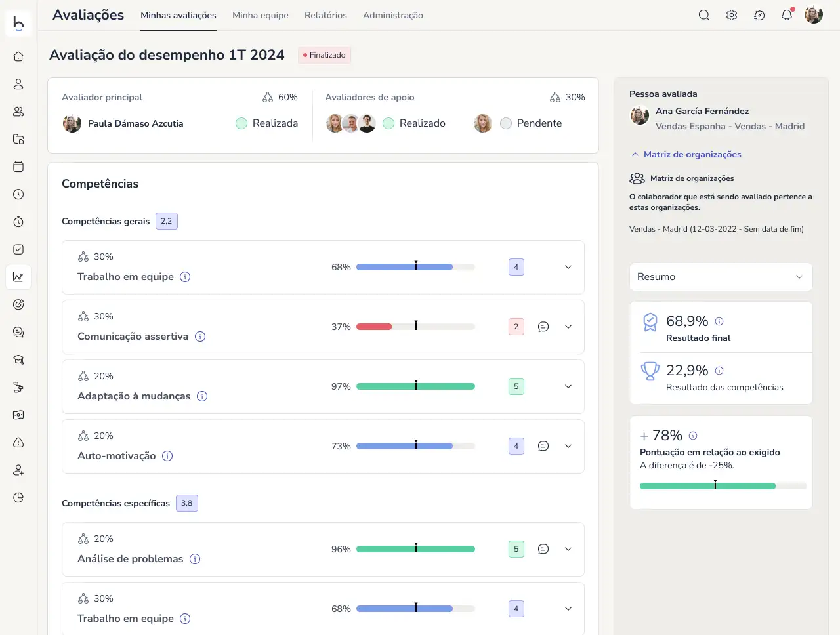
Task: Click the Finalizado status badge
Action: (x=324, y=55)
